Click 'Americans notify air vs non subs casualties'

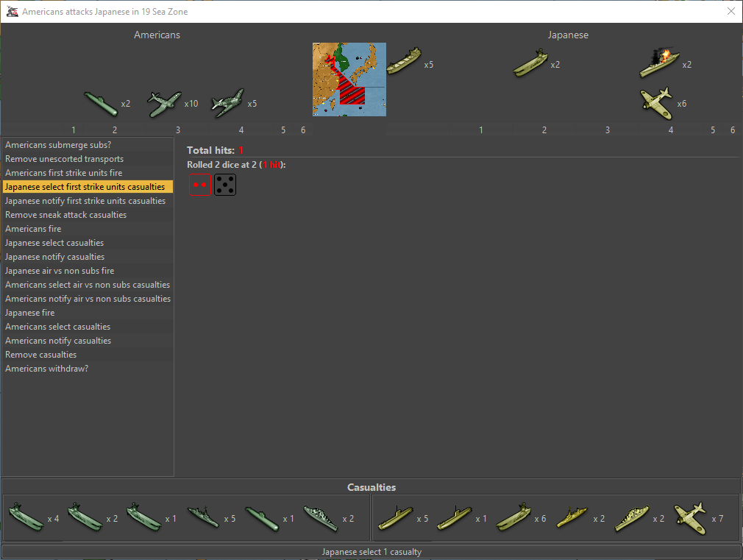coord(88,299)
